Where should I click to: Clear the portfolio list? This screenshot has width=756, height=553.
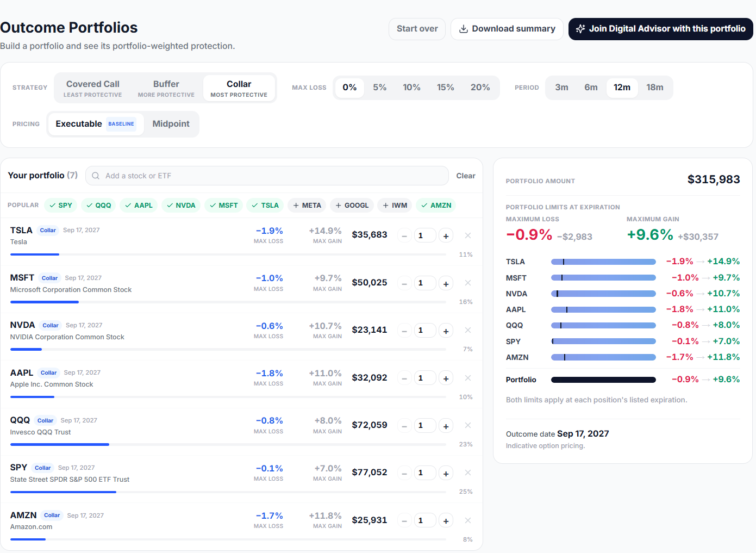[x=466, y=176]
